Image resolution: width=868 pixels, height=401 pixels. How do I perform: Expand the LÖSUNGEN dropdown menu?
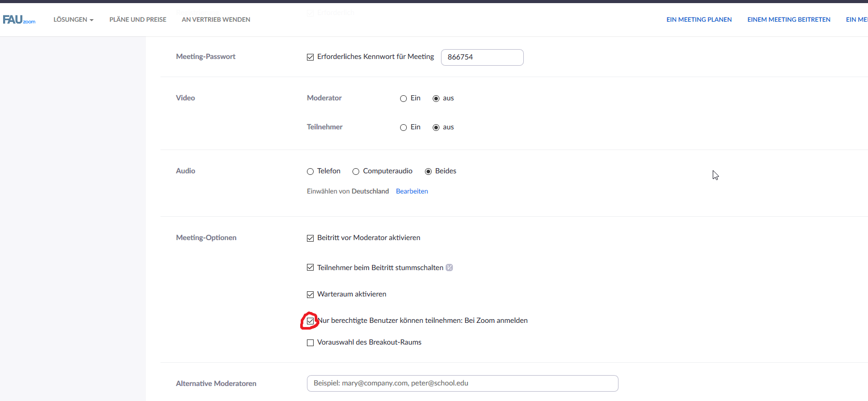point(73,20)
